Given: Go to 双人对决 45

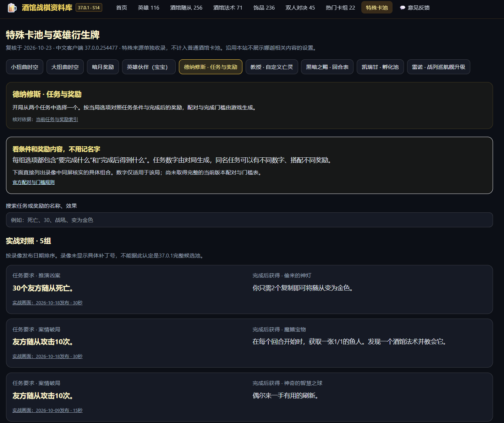Looking at the screenshot, I should pos(300,7).
